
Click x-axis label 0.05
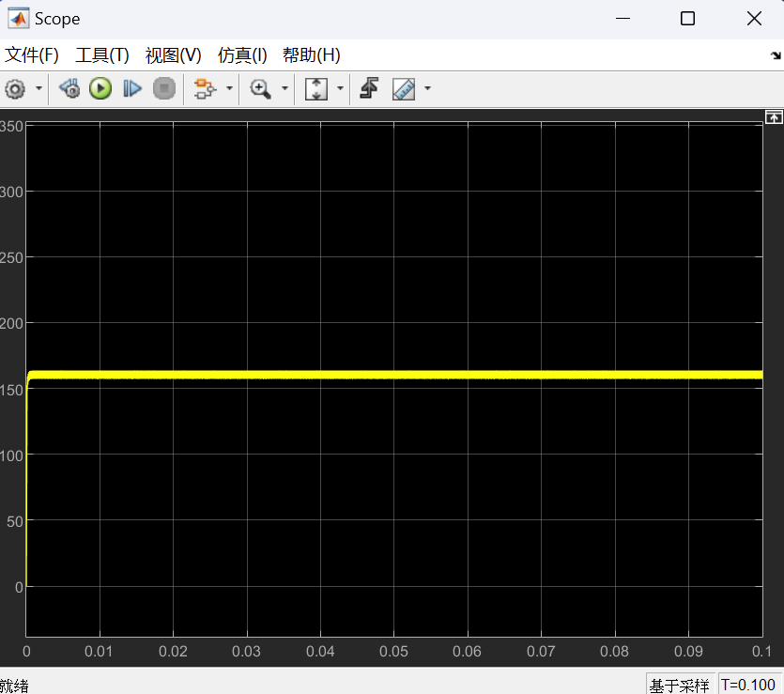[393, 652]
